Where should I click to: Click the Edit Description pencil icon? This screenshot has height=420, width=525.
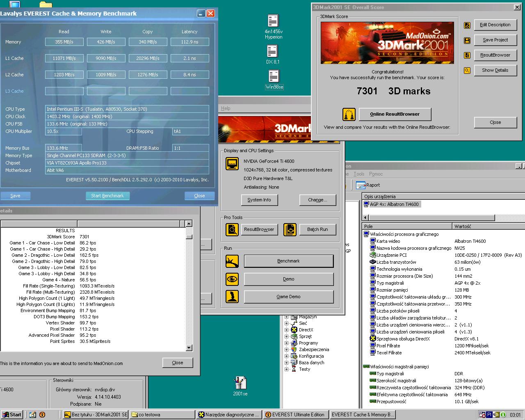[x=467, y=25]
